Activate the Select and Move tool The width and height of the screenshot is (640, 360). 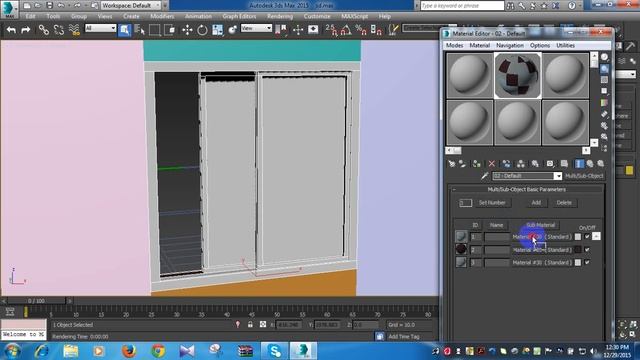point(187,30)
